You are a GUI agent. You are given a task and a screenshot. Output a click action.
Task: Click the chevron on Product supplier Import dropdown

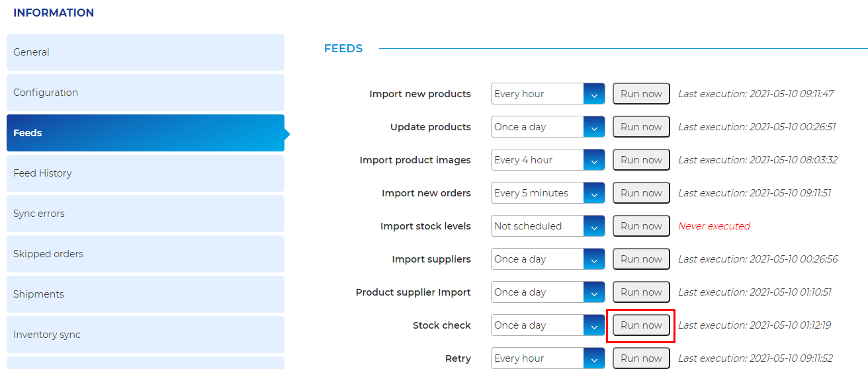pyautogui.click(x=594, y=292)
